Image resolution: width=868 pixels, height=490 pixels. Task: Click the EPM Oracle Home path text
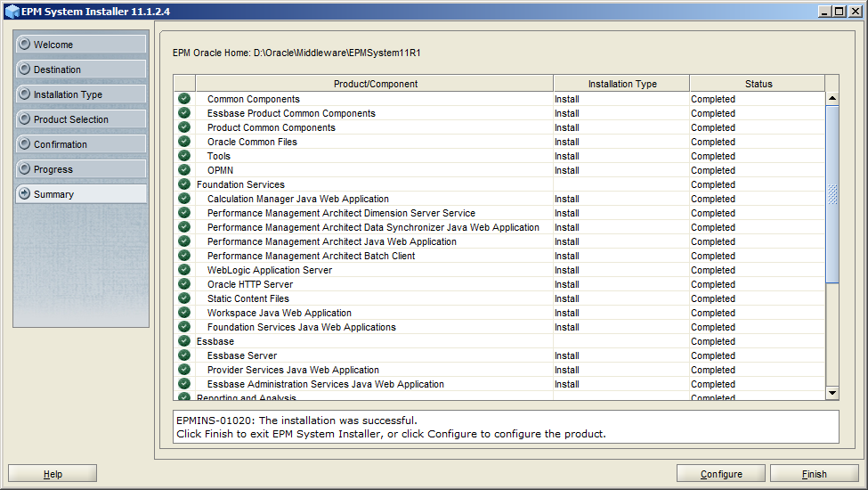click(x=296, y=53)
